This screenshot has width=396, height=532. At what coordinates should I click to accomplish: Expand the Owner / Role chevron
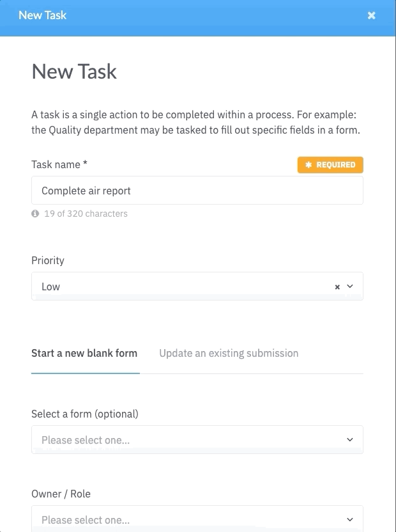point(350,519)
